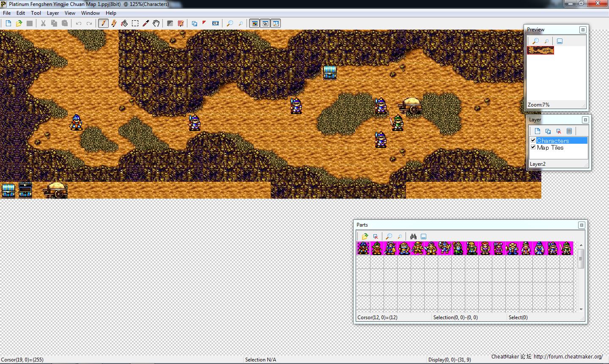Click delete layer icon in Layer panel
This screenshot has width=609, height=364.
(x=559, y=131)
